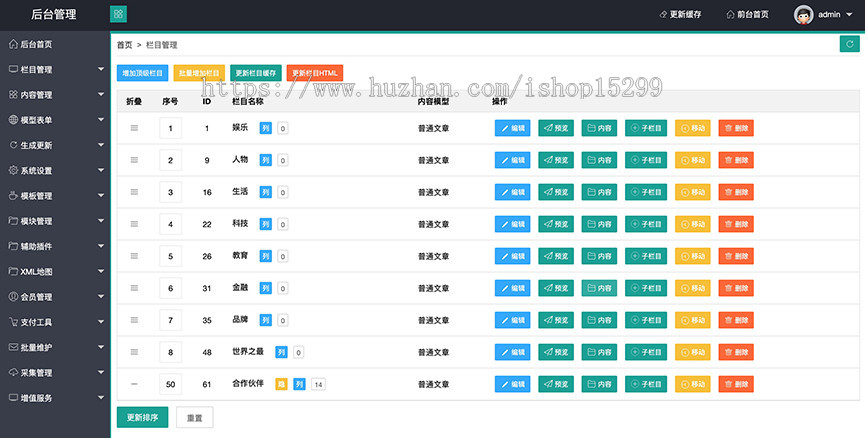Click the 模板管理 cup icon

click(13, 195)
